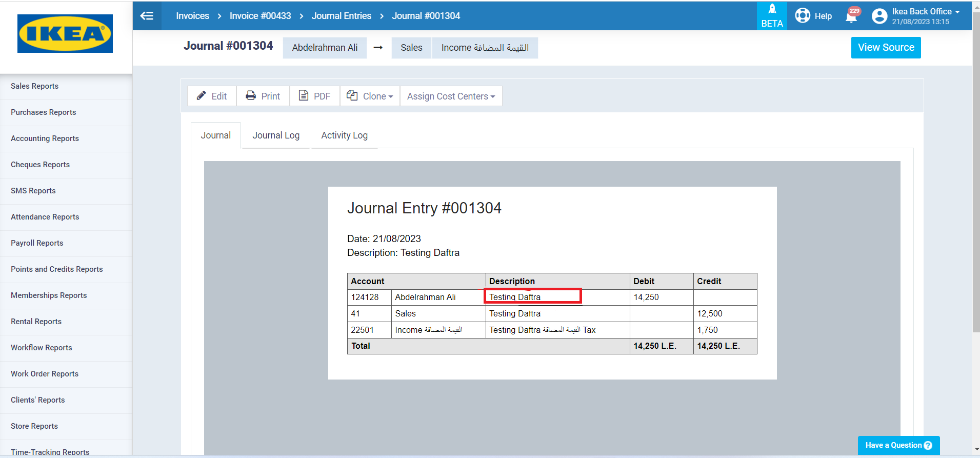Switch to the Journal tab

tap(216, 135)
